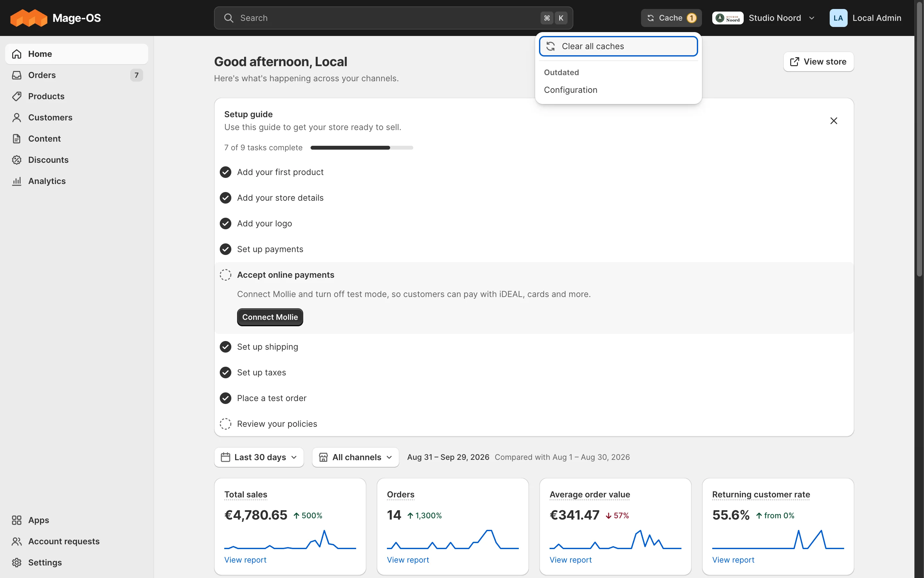Click the Home house icon in sidebar
The height and width of the screenshot is (578, 924).
pos(16,54)
